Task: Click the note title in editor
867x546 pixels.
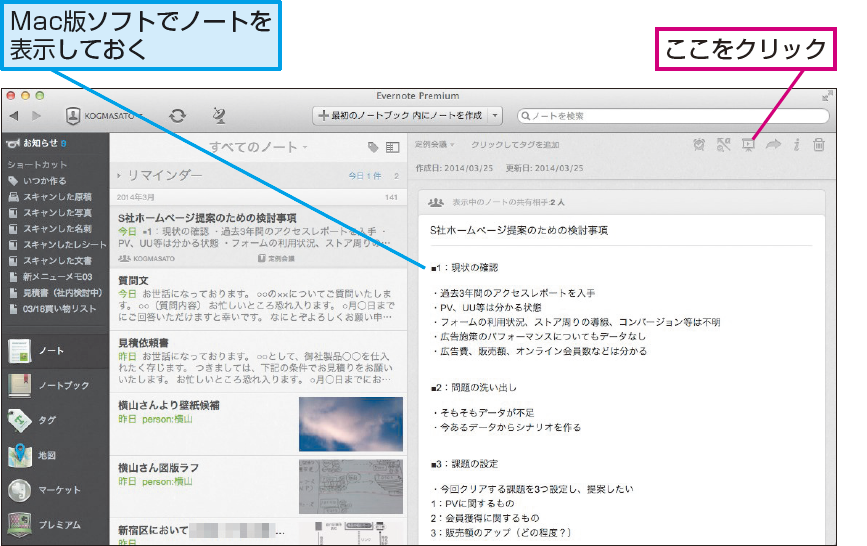Action: (519, 230)
